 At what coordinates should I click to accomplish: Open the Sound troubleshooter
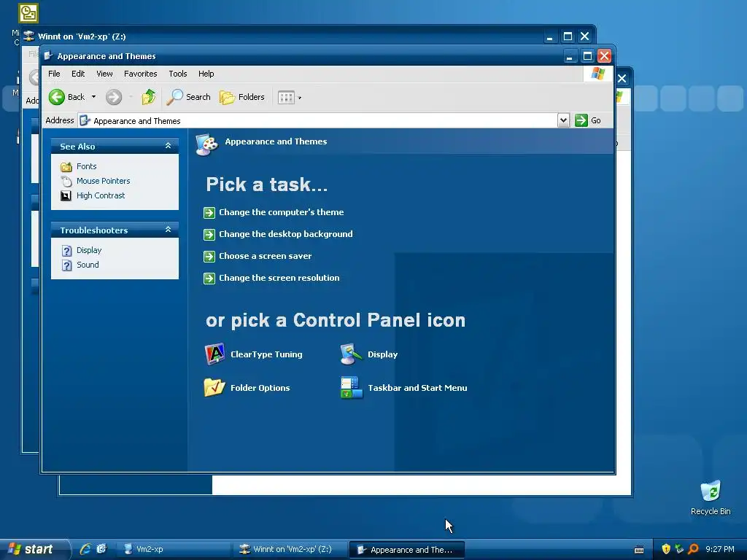coord(88,265)
